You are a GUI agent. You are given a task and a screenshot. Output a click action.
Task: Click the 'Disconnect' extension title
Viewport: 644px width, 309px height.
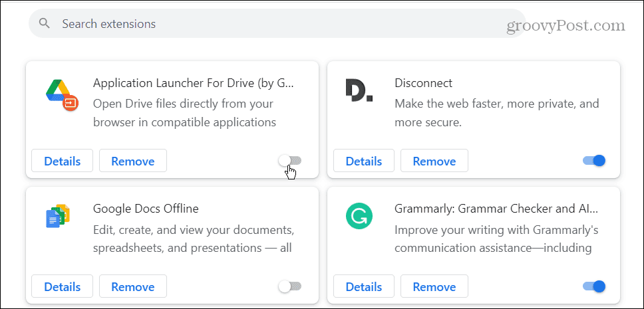coord(423,83)
